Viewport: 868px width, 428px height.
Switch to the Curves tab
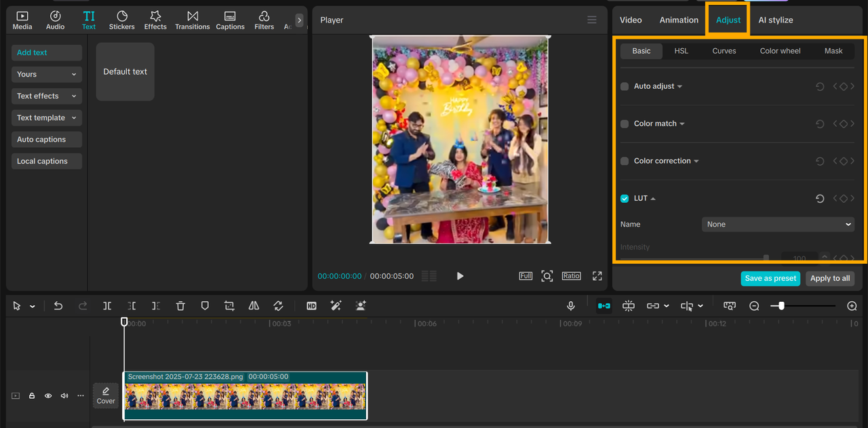[724, 51]
